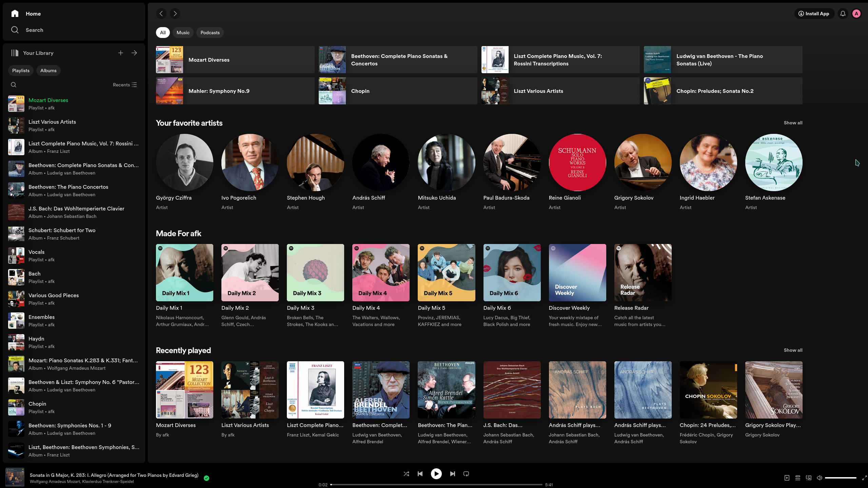Open Mahler: Symphony No.9 shortcut card

[x=235, y=91]
